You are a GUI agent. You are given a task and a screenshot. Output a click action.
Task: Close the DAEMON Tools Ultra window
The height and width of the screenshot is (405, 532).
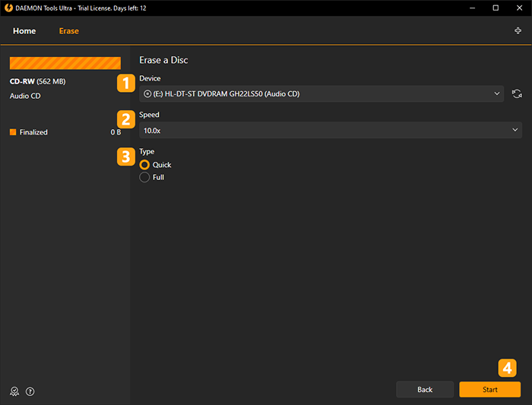pyautogui.click(x=519, y=8)
